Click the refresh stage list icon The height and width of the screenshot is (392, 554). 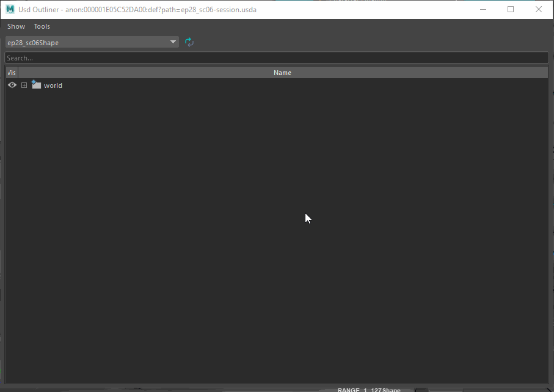coord(189,42)
